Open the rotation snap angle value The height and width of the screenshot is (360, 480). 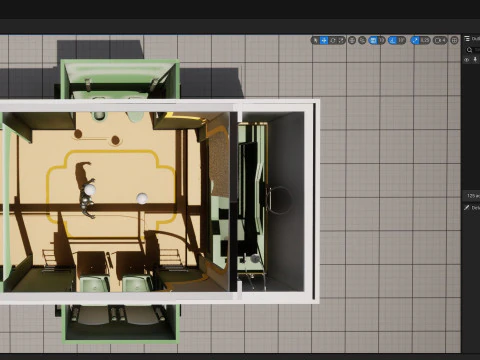[402, 40]
